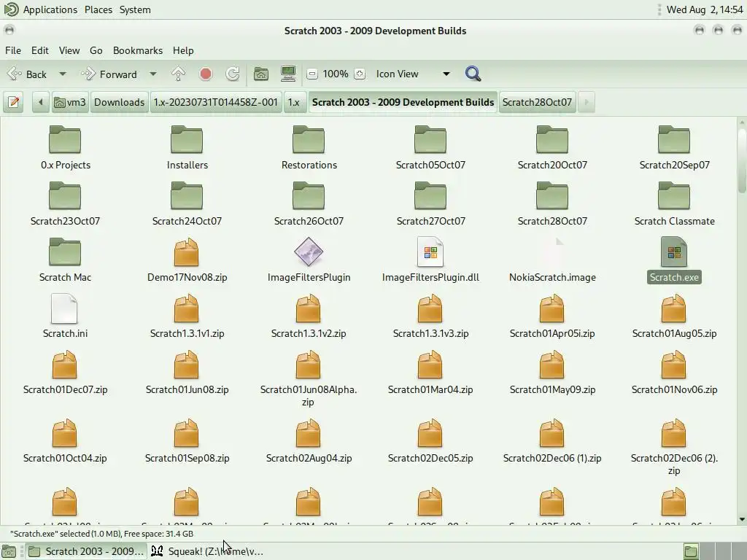Click the show desktop icon in taskbar

(x=9, y=551)
